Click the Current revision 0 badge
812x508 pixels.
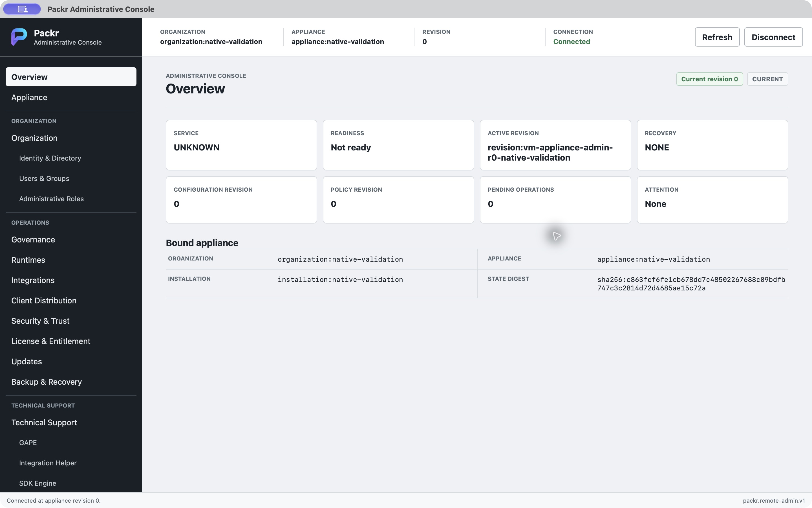[709, 79]
